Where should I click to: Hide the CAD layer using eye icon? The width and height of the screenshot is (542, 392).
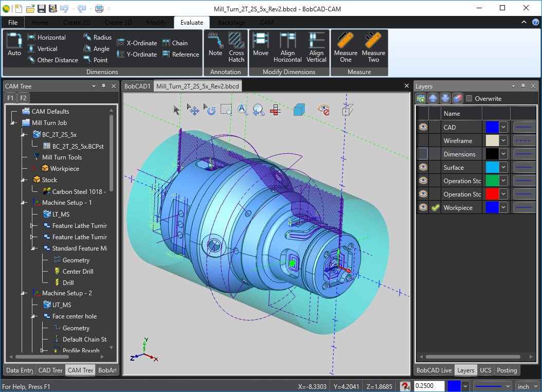pyautogui.click(x=423, y=127)
